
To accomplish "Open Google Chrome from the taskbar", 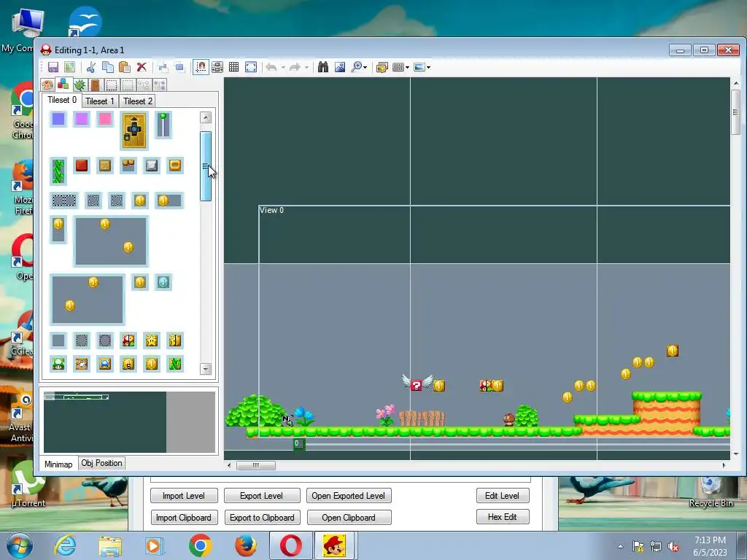I will [201, 545].
